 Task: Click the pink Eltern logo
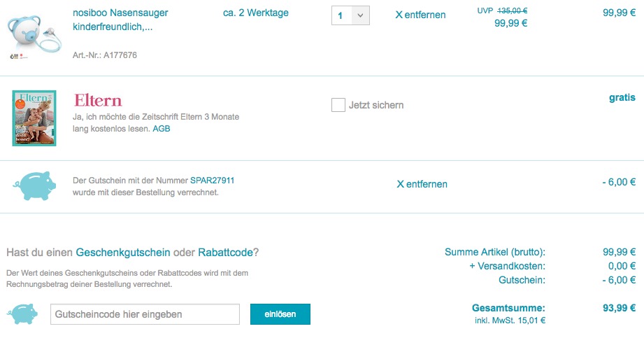(x=98, y=100)
